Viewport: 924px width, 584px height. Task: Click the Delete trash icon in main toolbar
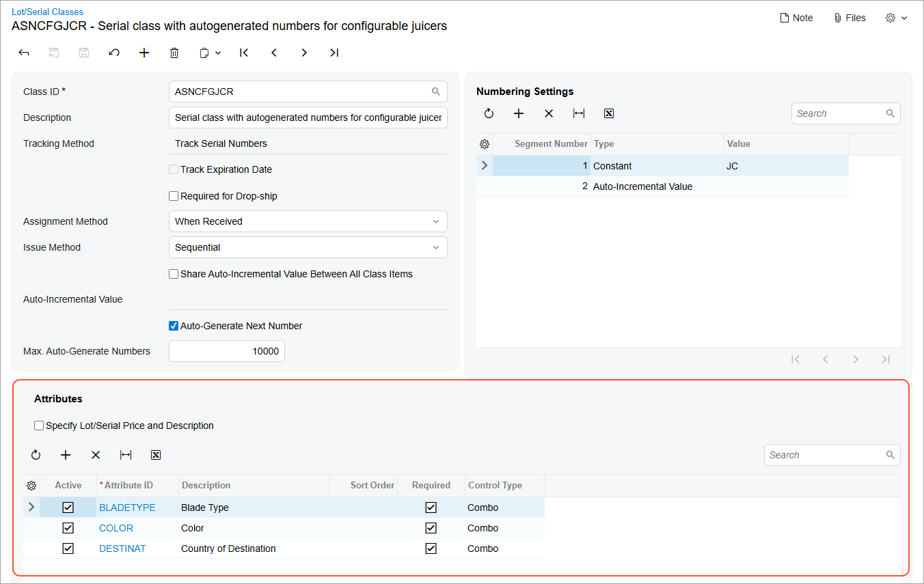click(x=174, y=53)
